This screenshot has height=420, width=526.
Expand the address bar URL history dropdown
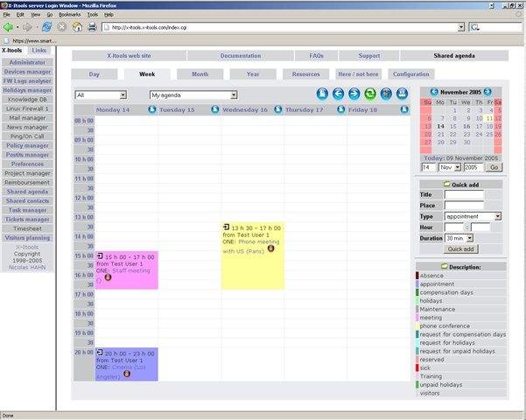tap(461, 27)
